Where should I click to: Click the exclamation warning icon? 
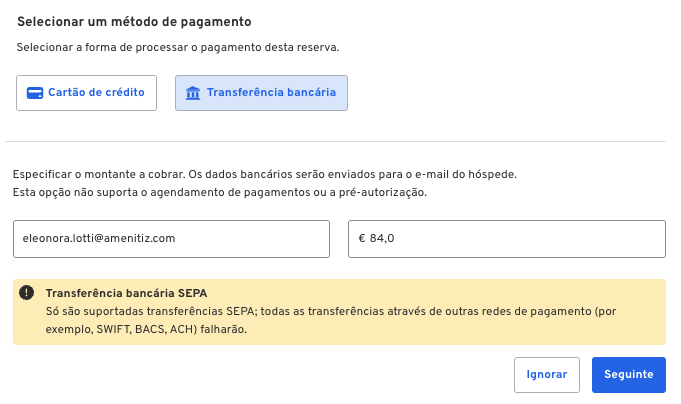tap(26, 292)
